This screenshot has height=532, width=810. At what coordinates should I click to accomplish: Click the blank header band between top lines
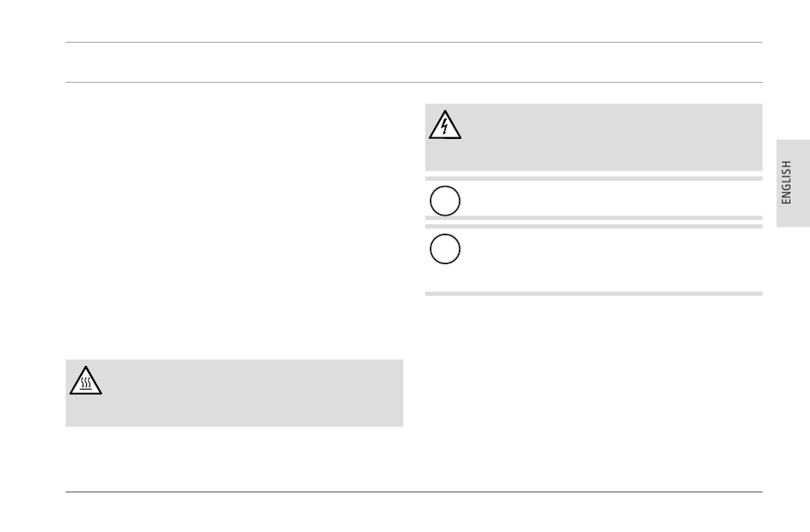point(414,62)
